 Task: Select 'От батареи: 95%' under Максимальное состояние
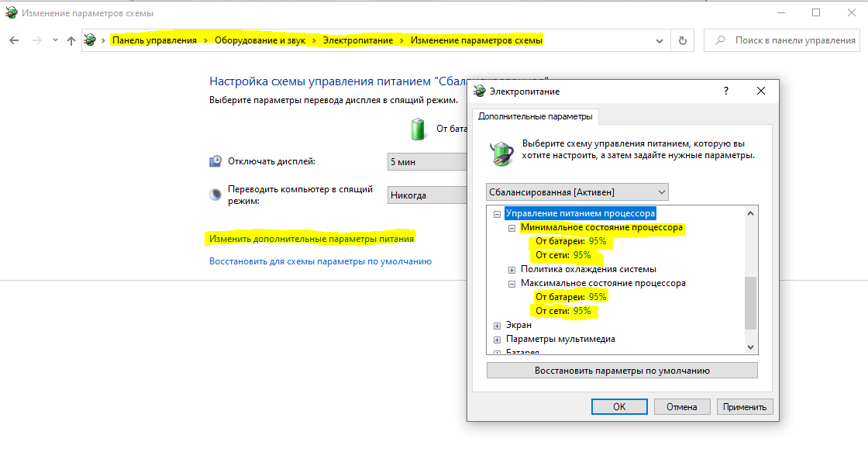click(570, 297)
